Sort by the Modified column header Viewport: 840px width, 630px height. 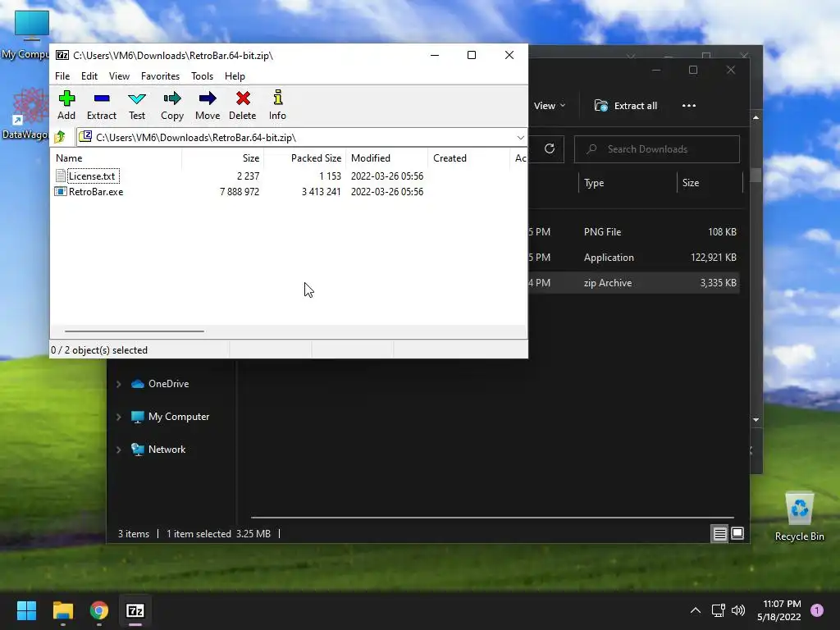(387, 158)
